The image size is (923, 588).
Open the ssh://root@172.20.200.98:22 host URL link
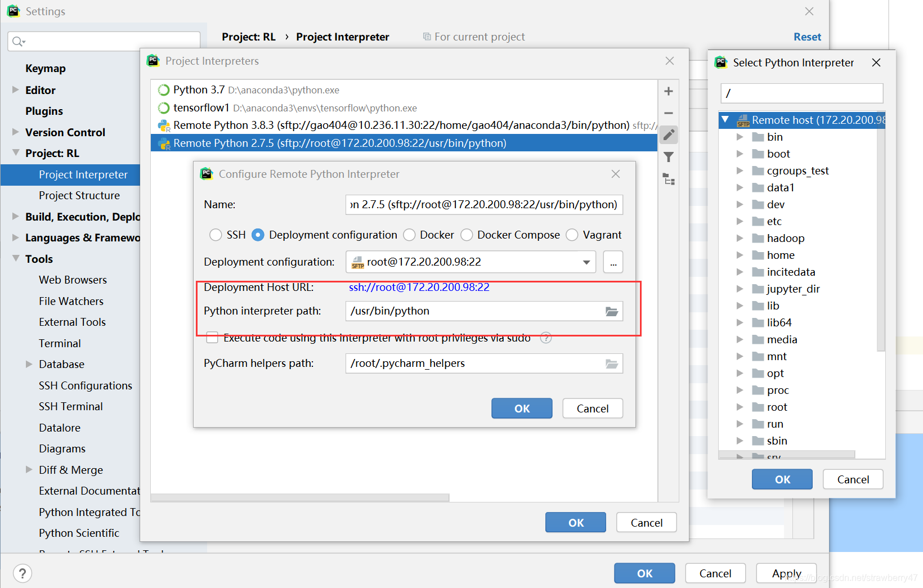click(419, 287)
